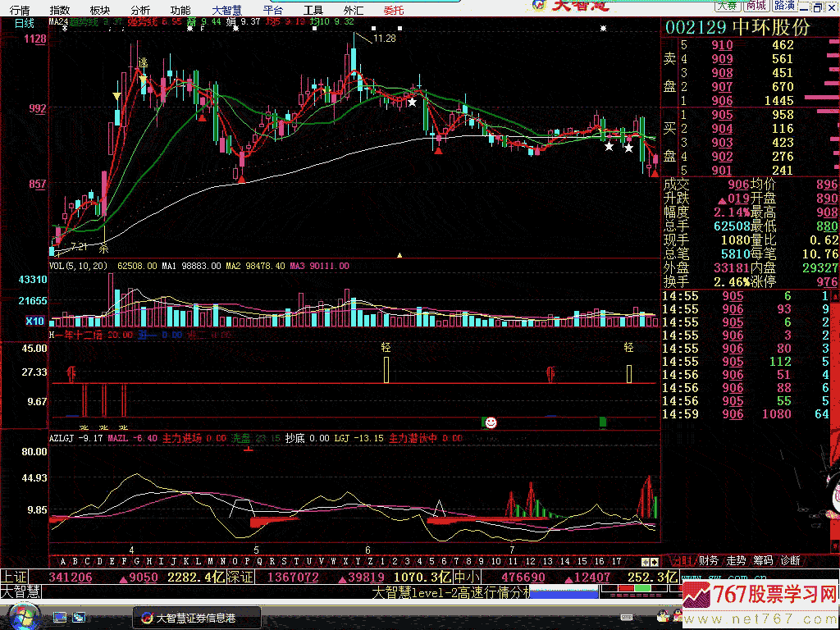Select the 'A' tab on bottom strip

tap(62, 561)
